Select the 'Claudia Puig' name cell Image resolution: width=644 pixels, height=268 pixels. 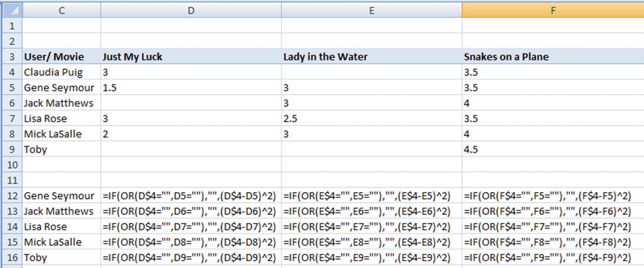(53, 72)
